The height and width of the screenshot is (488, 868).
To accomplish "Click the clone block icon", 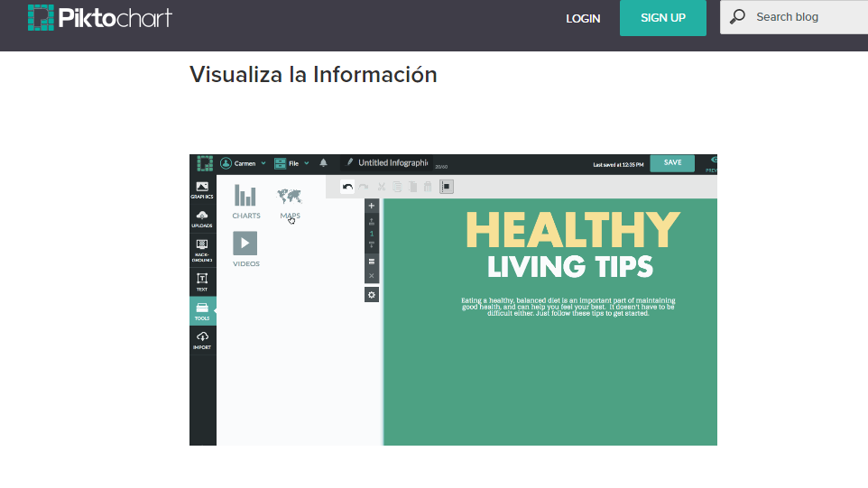I will click(x=372, y=262).
